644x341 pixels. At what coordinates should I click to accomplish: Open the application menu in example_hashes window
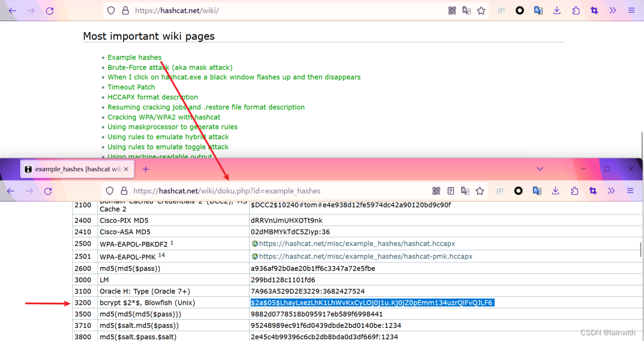(630, 191)
